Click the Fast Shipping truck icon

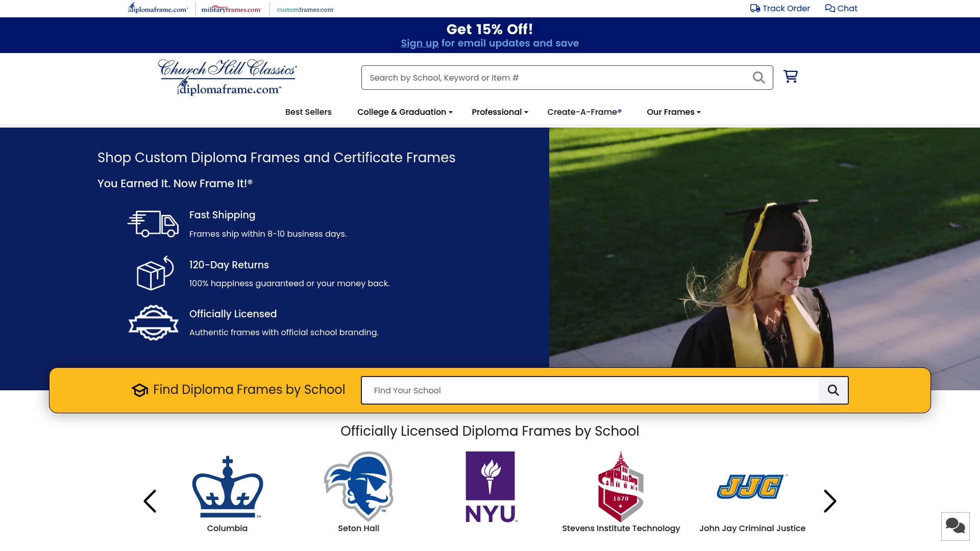(x=153, y=224)
